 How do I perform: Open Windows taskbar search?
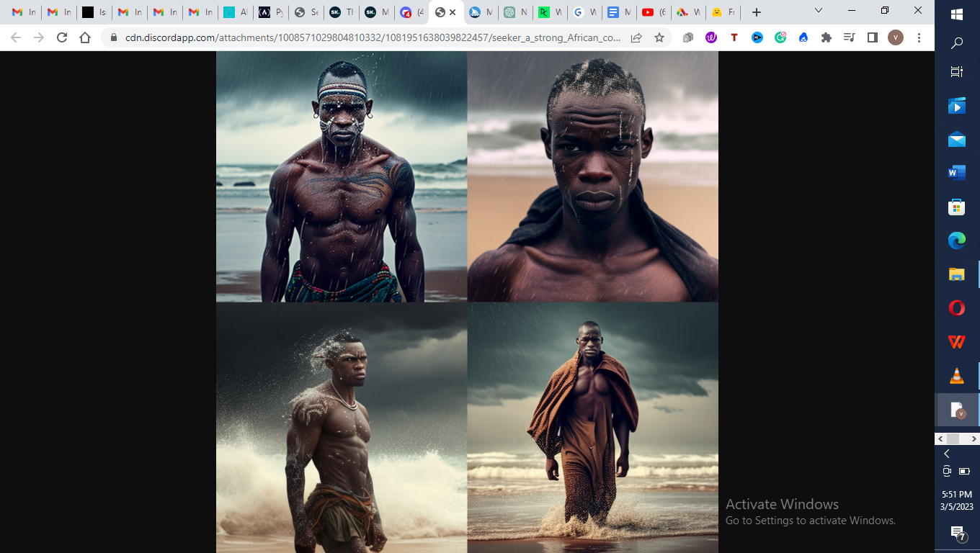(957, 43)
